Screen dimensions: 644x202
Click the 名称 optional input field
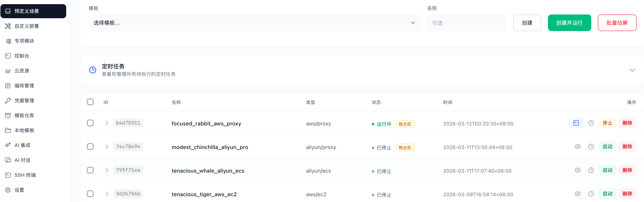(x=466, y=23)
